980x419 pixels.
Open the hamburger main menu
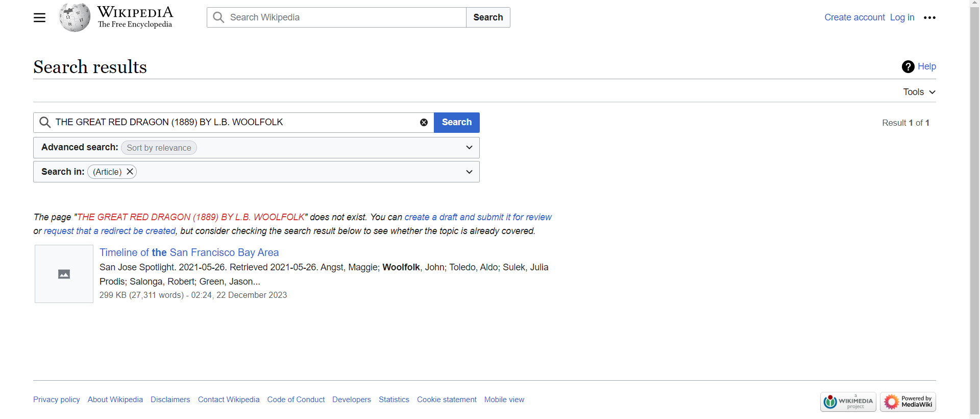pyautogui.click(x=39, y=17)
